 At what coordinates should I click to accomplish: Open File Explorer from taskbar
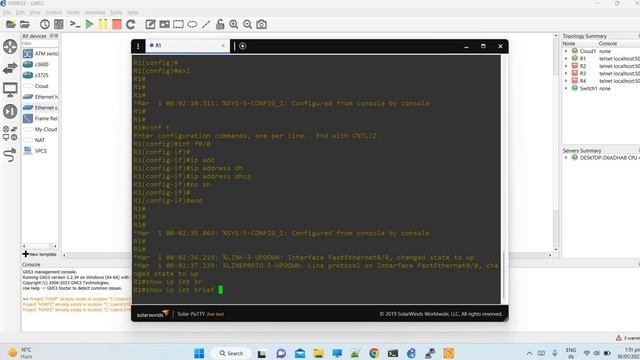coord(318,353)
